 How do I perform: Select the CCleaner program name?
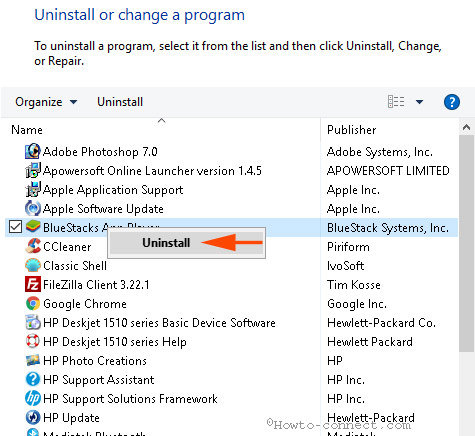(x=67, y=247)
